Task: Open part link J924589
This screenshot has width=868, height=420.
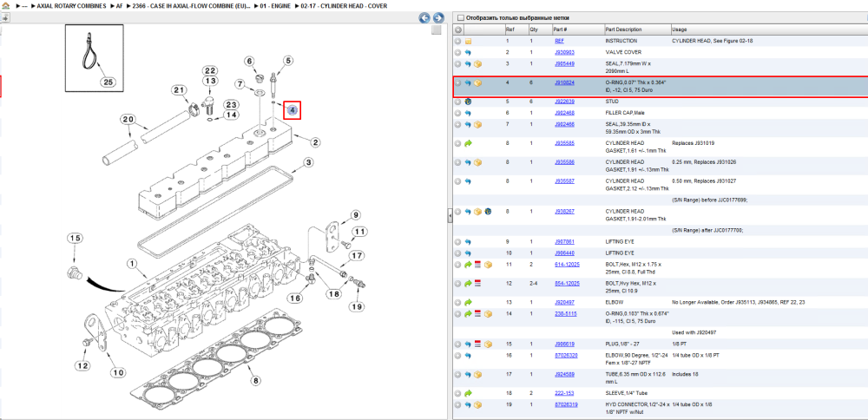Action: pyautogui.click(x=564, y=375)
